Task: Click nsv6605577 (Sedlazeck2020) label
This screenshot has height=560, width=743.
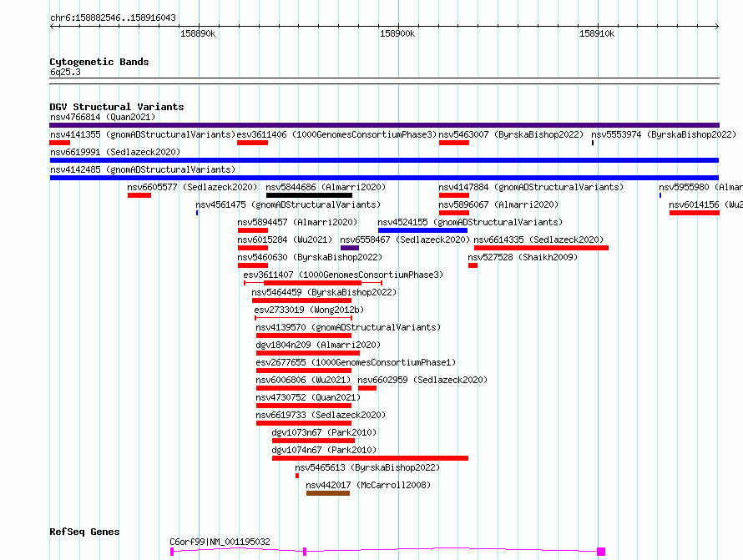Action: [x=192, y=187]
